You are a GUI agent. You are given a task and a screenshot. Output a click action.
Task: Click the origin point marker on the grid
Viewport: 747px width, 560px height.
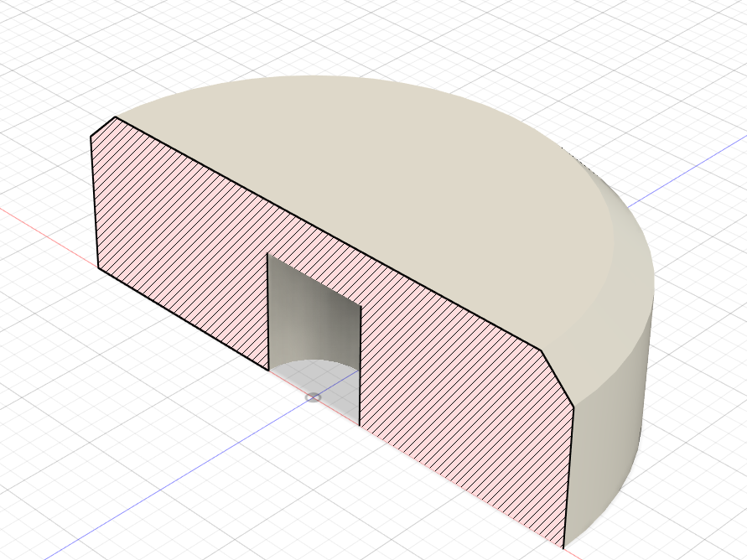(313, 397)
